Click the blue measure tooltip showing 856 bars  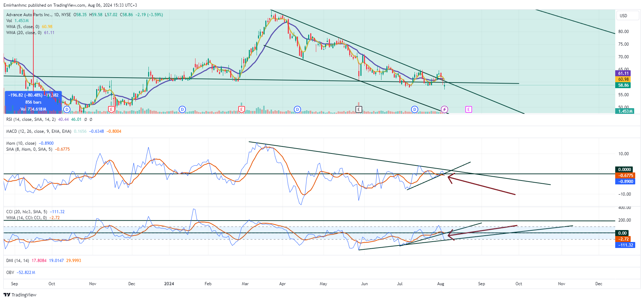[33, 102]
